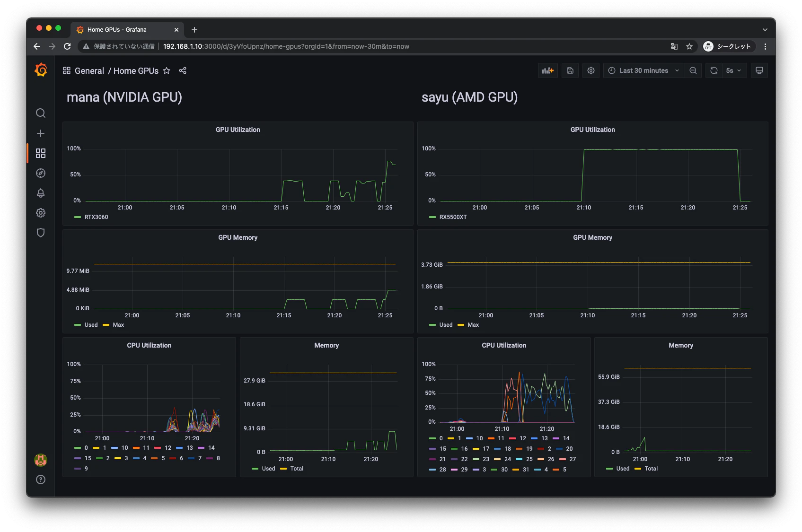Click the Create plus icon in sidebar
Screen dimensions: 802x532
[41, 133]
